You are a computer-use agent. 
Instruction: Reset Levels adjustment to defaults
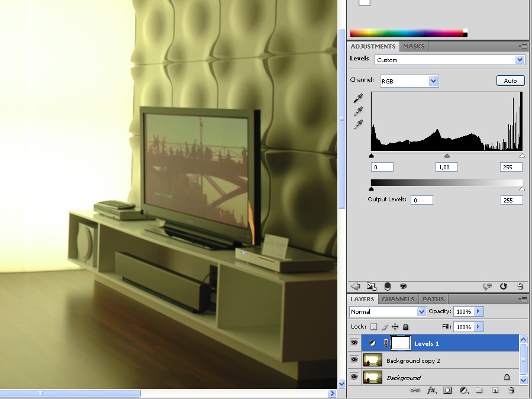point(503,287)
